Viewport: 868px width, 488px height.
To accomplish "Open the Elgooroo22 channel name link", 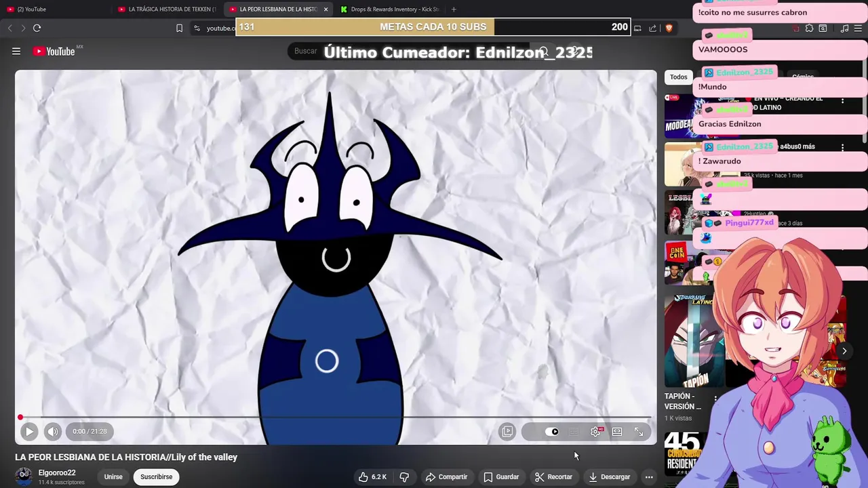I will click(x=57, y=473).
